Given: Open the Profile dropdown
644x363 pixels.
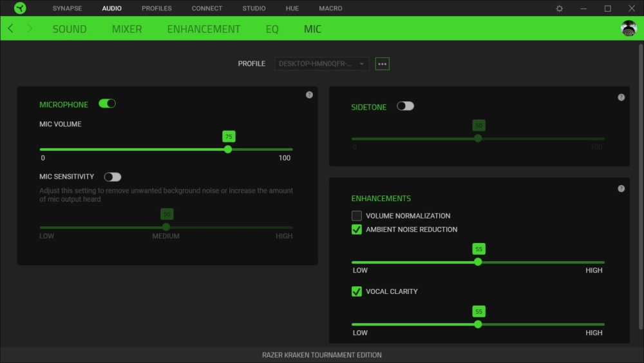Looking at the screenshot, I should click(321, 64).
